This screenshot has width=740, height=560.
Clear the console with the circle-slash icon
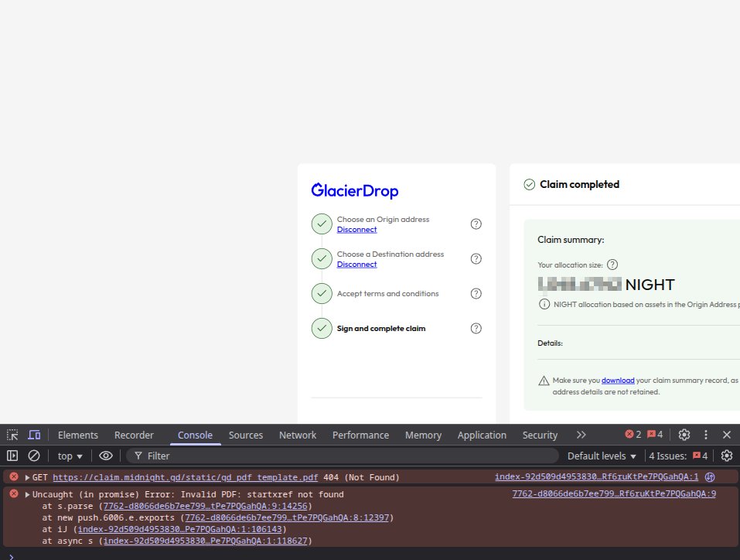click(34, 456)
